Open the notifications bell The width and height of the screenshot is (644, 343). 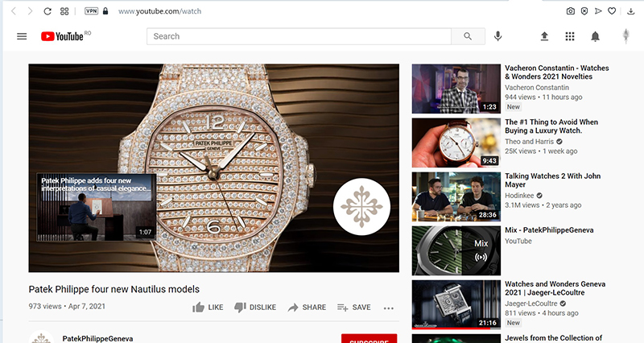[596, 36]
